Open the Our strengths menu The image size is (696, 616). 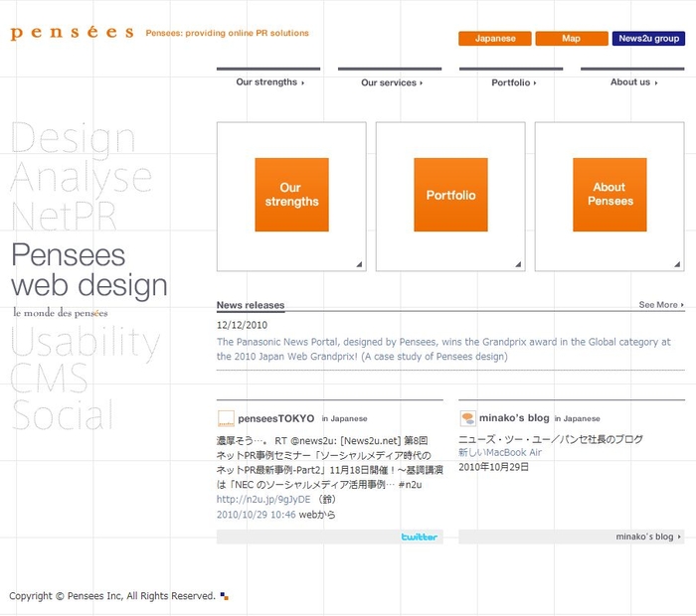(x=268, y=82)
